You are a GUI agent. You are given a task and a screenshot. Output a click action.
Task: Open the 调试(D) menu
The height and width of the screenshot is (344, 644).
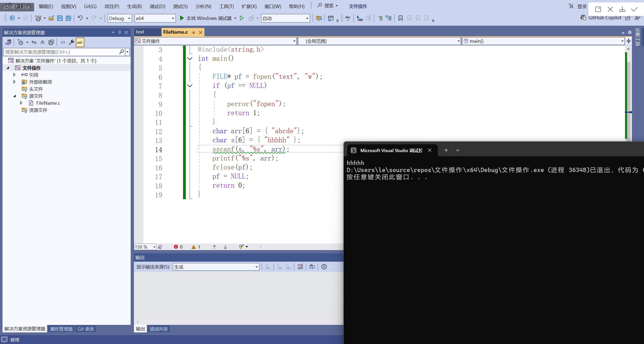[157, 6]
